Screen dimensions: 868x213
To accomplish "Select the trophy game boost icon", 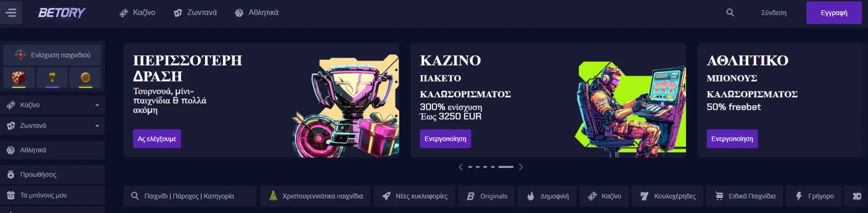I will point(52,78).
